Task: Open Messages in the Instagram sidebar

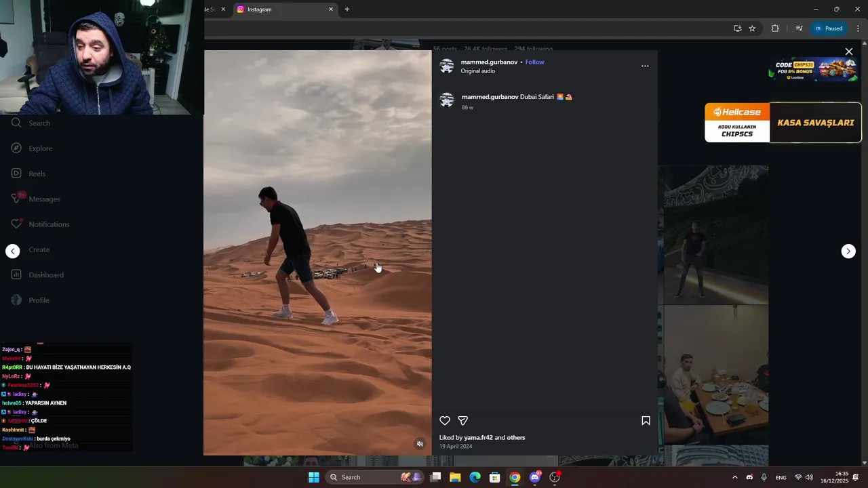Action: [35, 199]
